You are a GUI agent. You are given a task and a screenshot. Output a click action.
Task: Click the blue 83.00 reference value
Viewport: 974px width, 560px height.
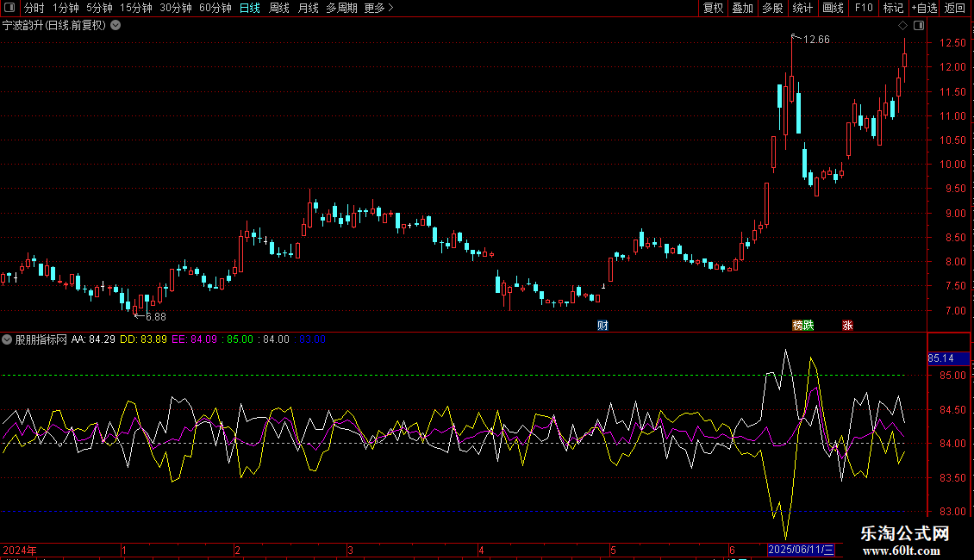312,339
